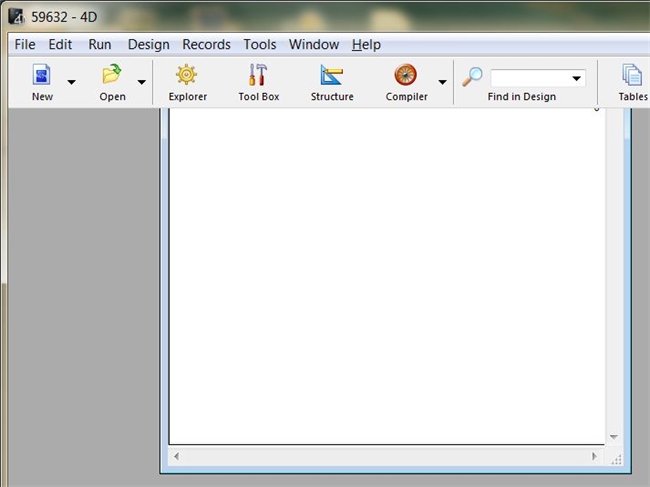Open the Records menu
The width and height of the screenshot is (650, 487).
[206, 45]
